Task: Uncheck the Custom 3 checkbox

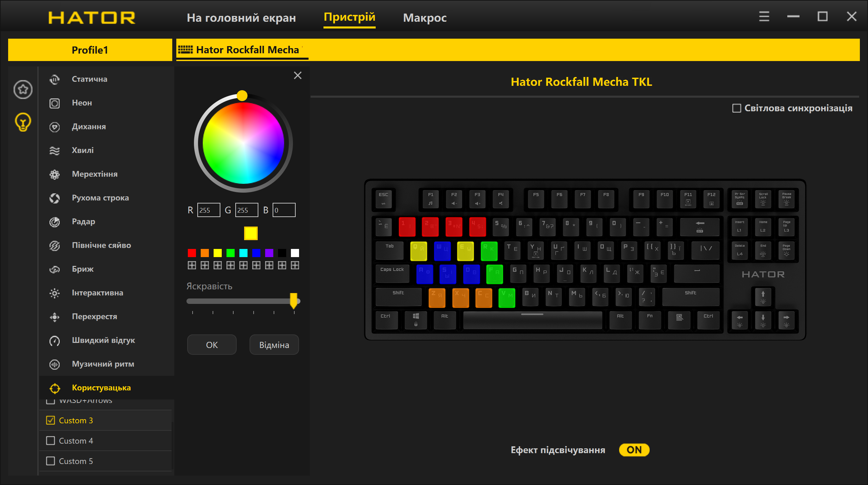Action: point(51,420)
